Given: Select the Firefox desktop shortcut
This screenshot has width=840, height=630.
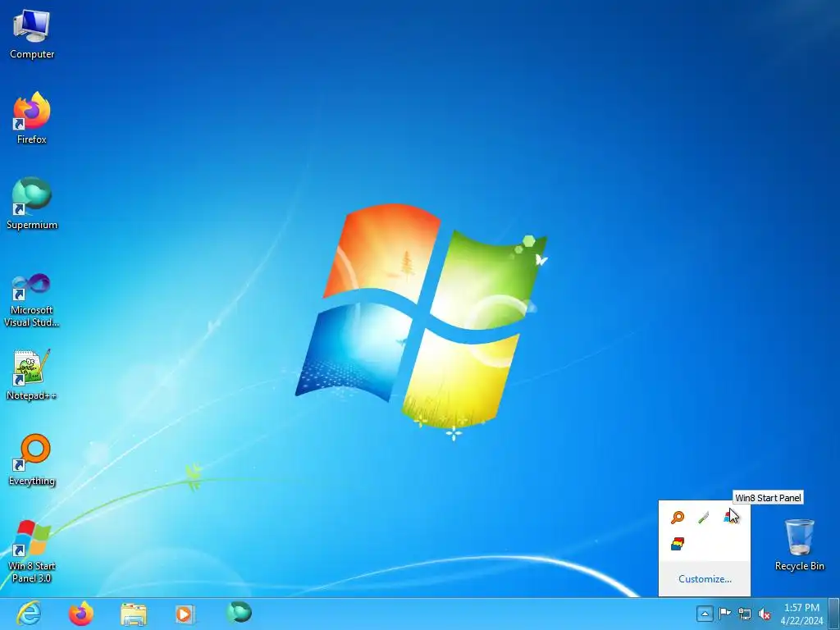Looking at the screenshot, I should tap(32, 118).
